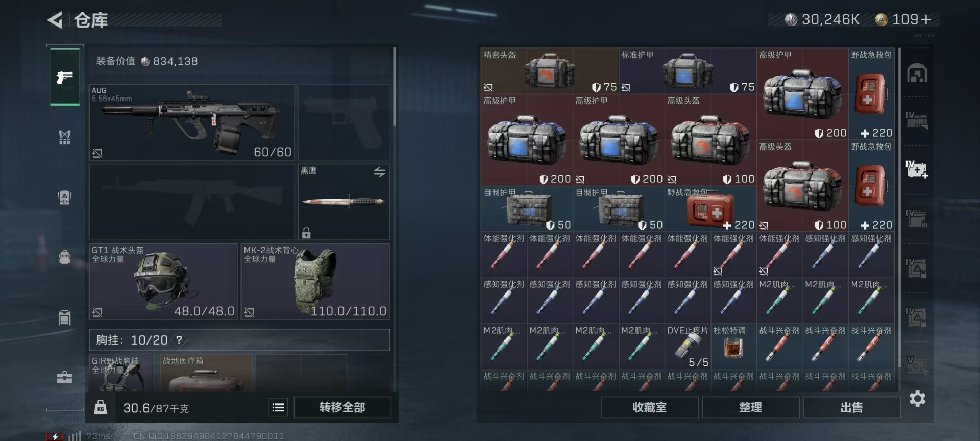Click the 转移全部 button
Screen dimensions: 980x441
(x=342, y=407)
